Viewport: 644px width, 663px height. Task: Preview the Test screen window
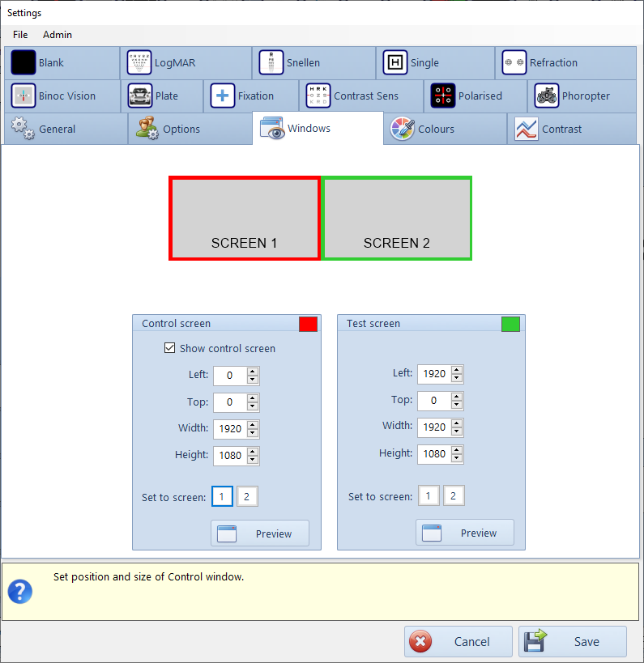pyautogui.click(x=465, y=533)
